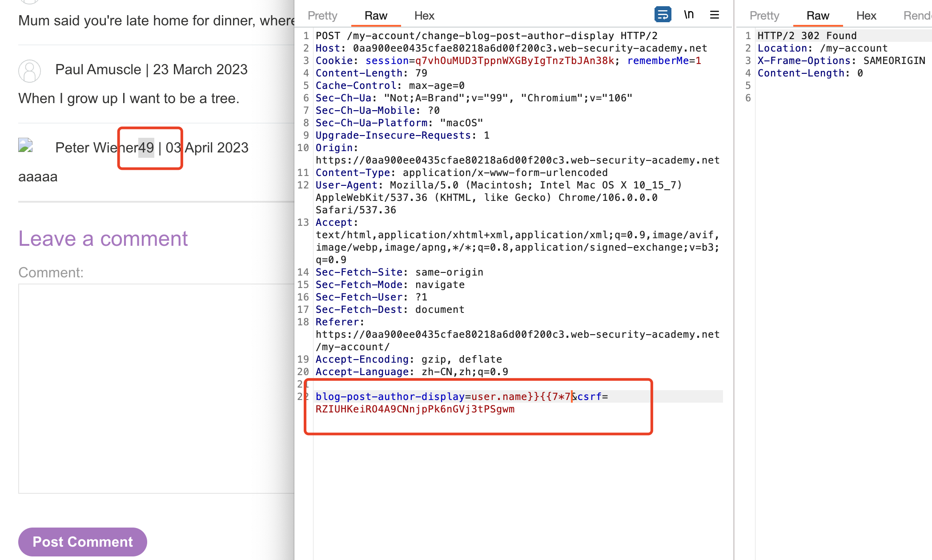Click inside the Comment text area
932x560 pixels.
tap(156, 388)
